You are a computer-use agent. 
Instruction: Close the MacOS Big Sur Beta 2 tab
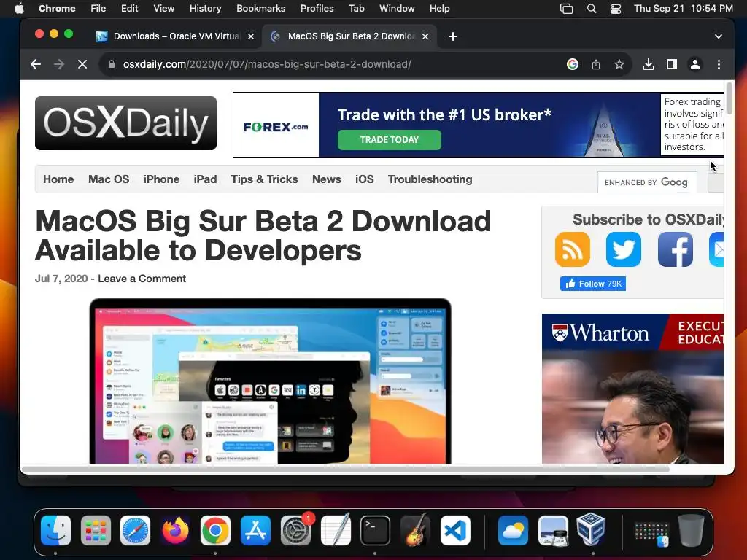[x=425, y=36]
